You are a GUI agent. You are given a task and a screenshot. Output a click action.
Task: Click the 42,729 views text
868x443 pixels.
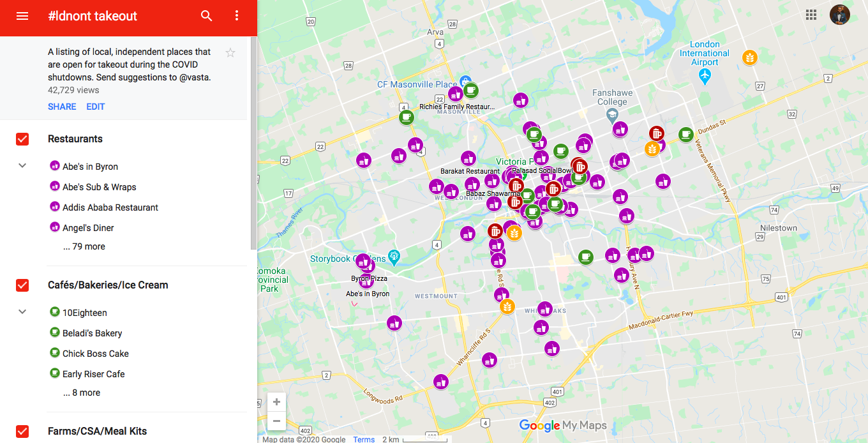pyautogui.click(x=73, y=90)
